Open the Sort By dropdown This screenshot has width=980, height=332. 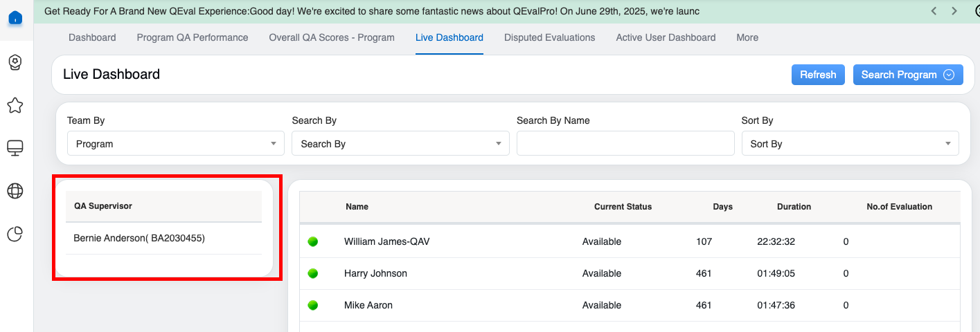[850, 144]
